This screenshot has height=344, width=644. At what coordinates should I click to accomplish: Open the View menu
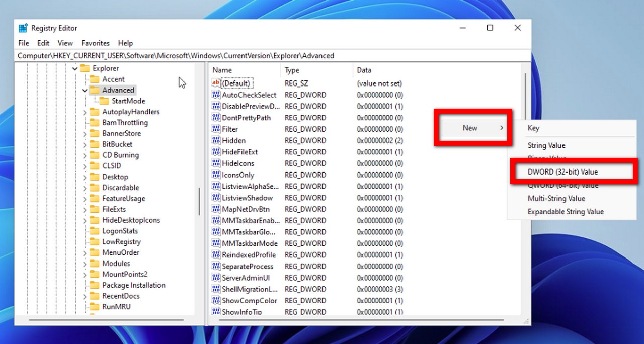[x=65, y=43]
